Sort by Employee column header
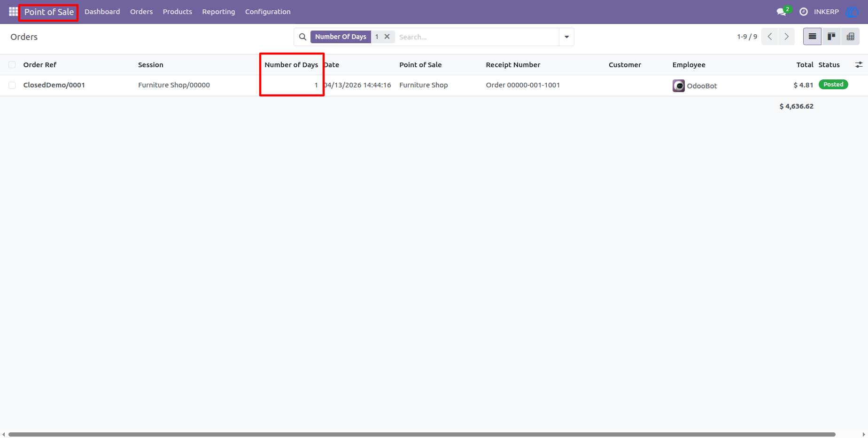Screen dimensions: 868x438 click(689, 65)
